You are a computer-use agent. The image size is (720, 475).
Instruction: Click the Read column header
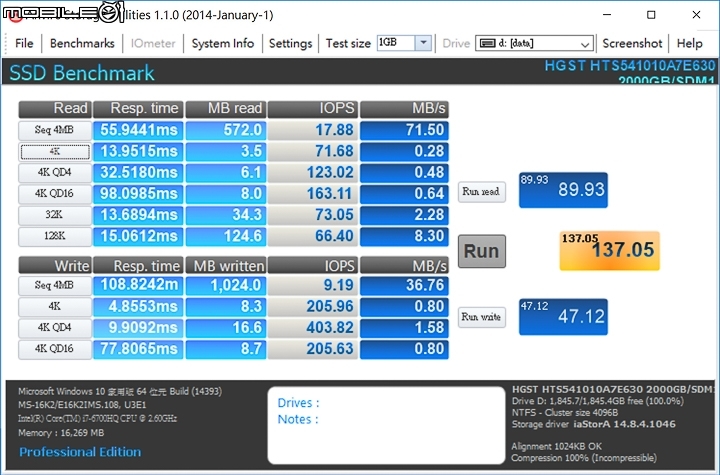pos(55,109)
